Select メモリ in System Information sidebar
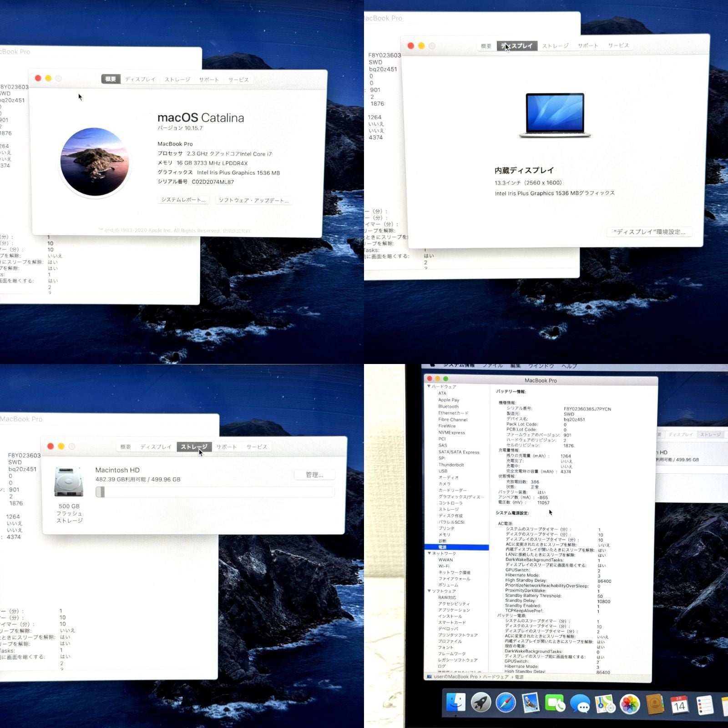 444,535
